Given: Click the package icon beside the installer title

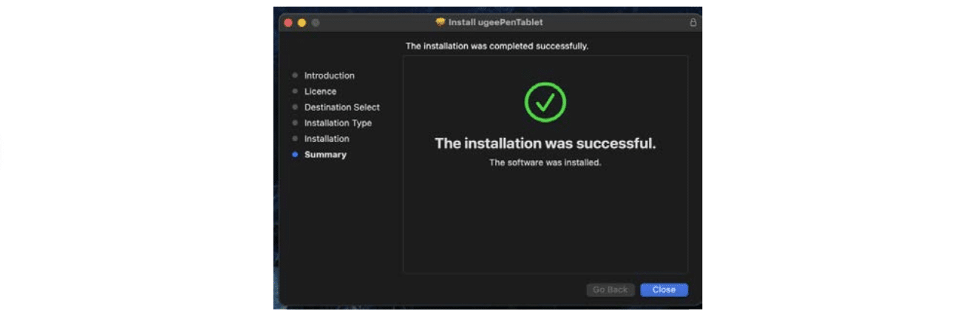Looking at the screenshot, I should pos(440,22).
